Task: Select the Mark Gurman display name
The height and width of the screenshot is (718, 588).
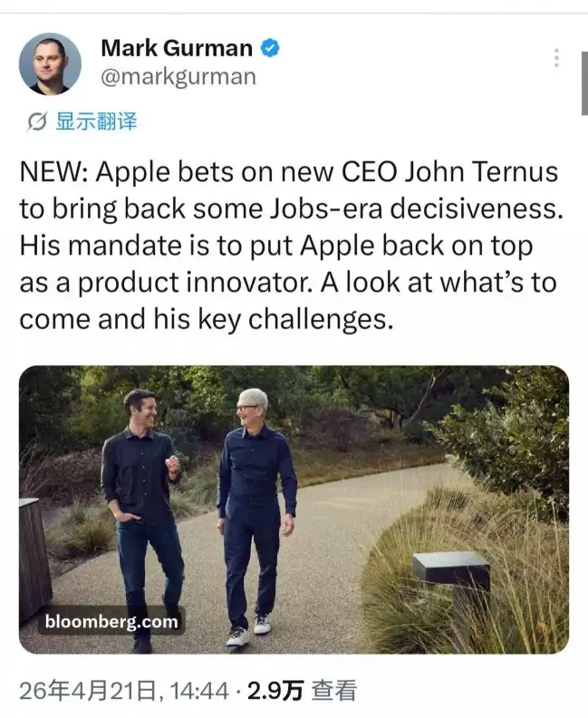Action: pyautogui.click(x=177, y=48)
